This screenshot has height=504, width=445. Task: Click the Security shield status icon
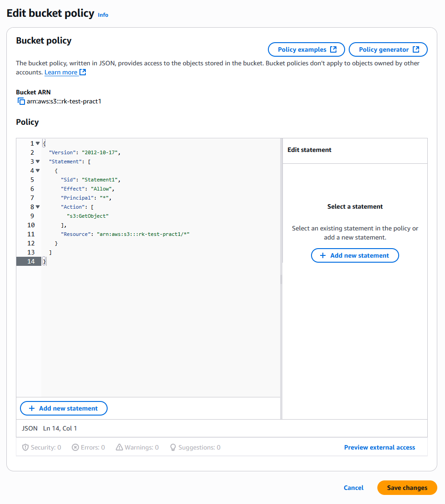pyautogui.click(x=25, y=447)
